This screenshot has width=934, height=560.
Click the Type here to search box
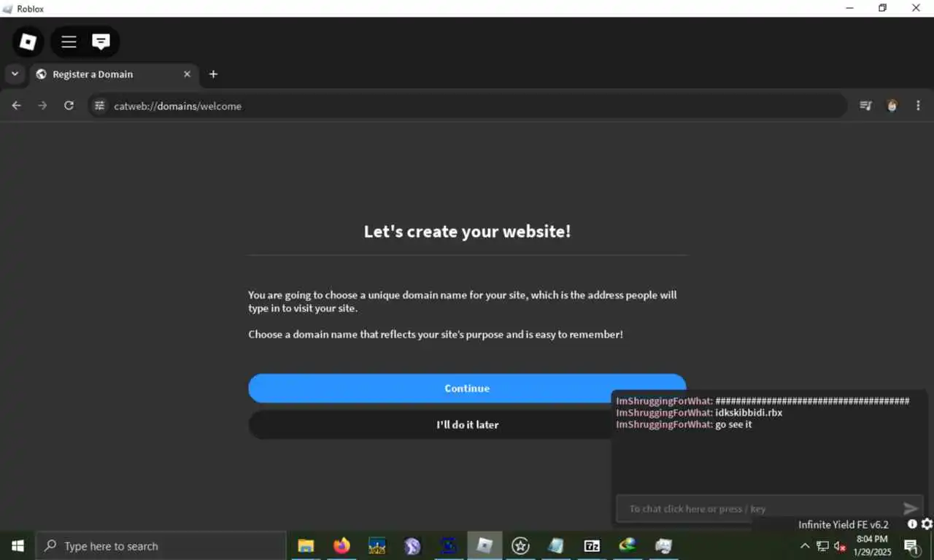(161, 545)
